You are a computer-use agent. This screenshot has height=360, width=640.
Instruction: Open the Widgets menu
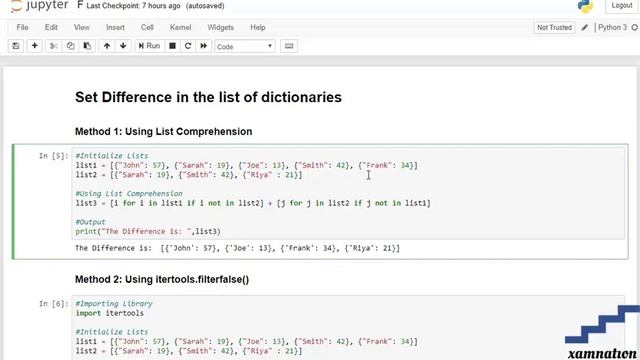coord(220,27)
